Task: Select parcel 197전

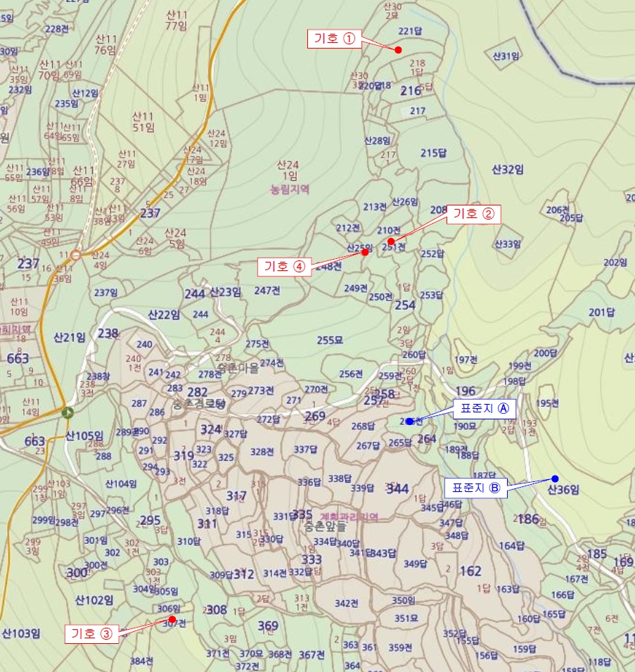Action: 466,360
